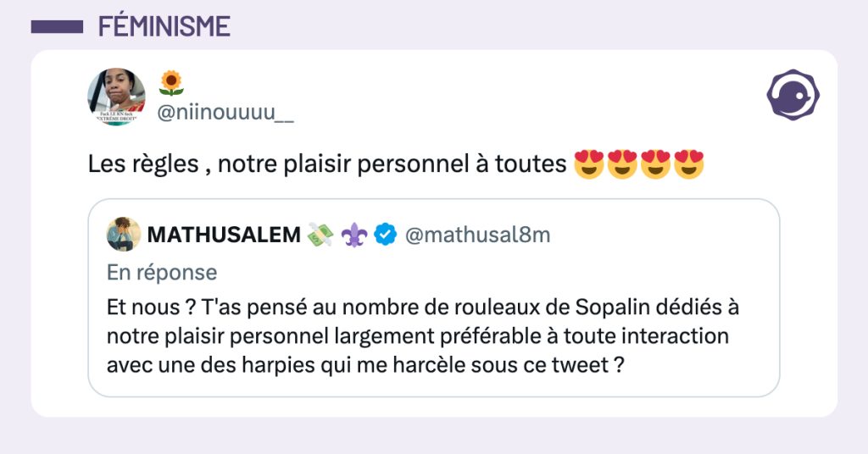Click the MATHUSALEM quoted tweet avatar
Screen dimensions: 868x454
pyautogui.click(x=124, y=235)
